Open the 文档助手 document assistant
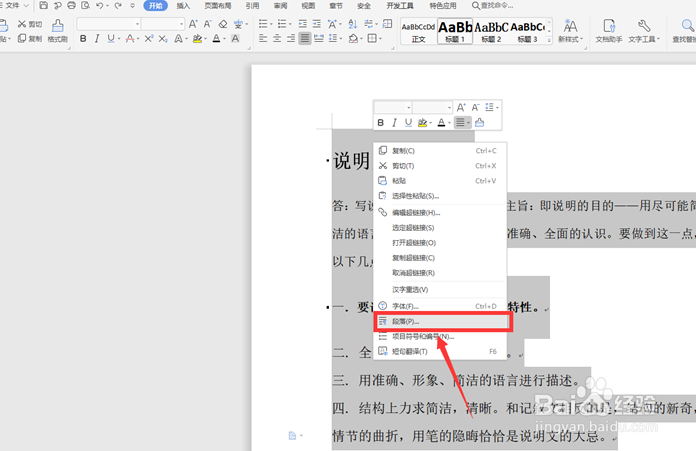This screenshot has height=451, width=696. (x=609, y=31)
